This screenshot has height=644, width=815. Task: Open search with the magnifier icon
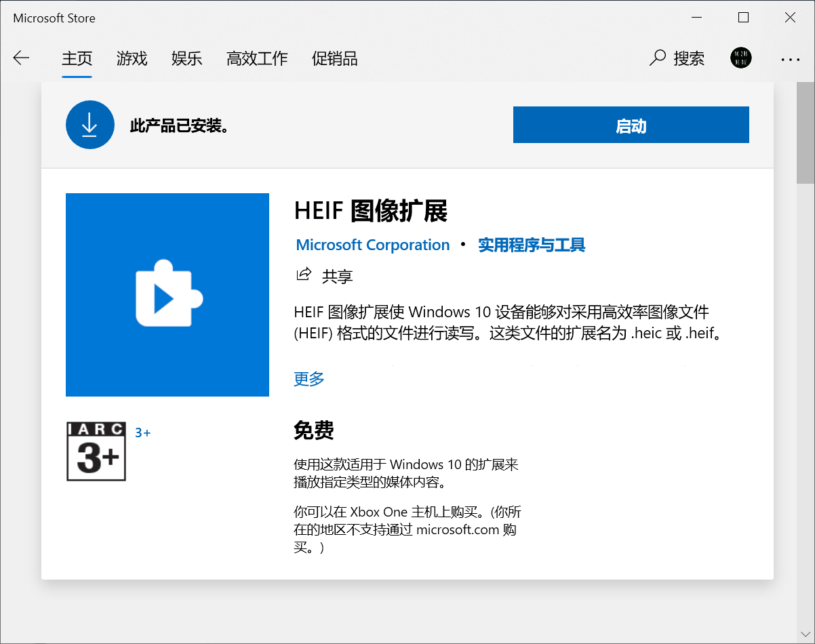tap(656, 58)
